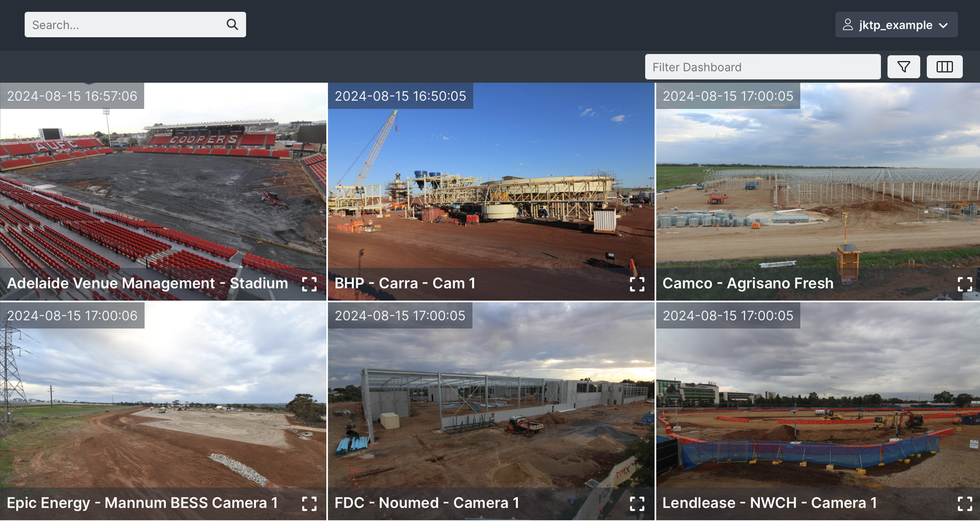
Task: Open the Lendlease NWCH site image
Action: point(817,416)
